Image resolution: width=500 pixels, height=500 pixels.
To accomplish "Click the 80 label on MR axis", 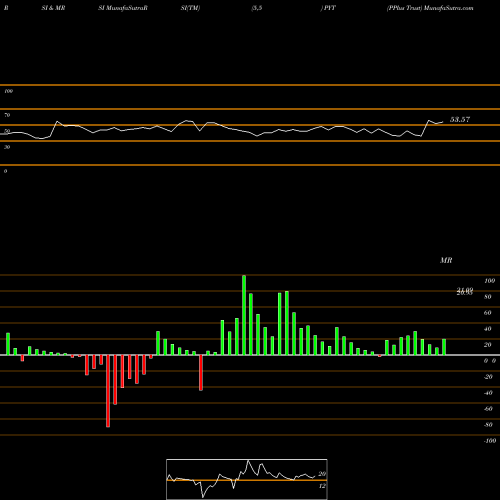I will (x=488, y=297).
